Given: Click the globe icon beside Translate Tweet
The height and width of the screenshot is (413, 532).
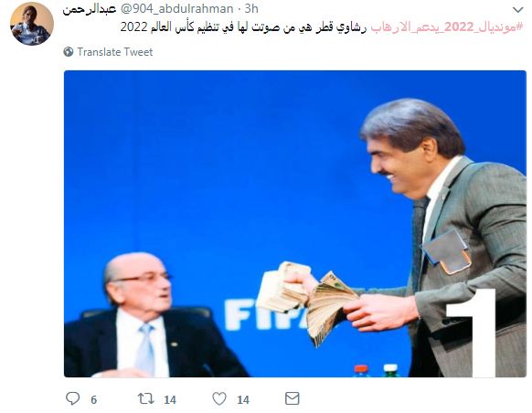Looking at the screenshot, I should click(69, 51).
